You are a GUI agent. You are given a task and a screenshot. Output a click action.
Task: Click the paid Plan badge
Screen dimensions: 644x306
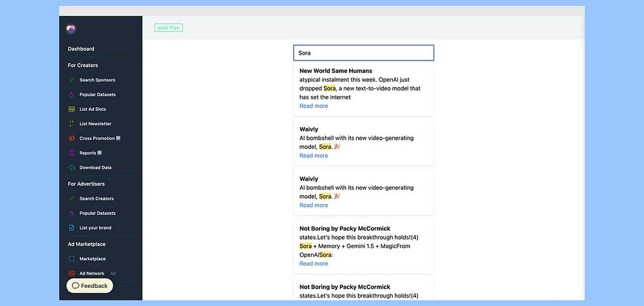168,28
